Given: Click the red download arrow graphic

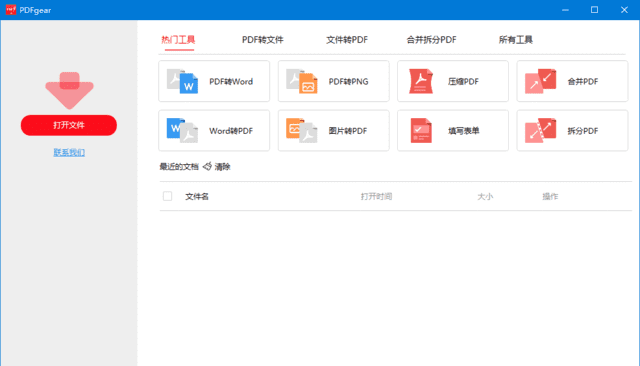Looking at the screenshot, I should pyautogui.click(x=69, y=90).
